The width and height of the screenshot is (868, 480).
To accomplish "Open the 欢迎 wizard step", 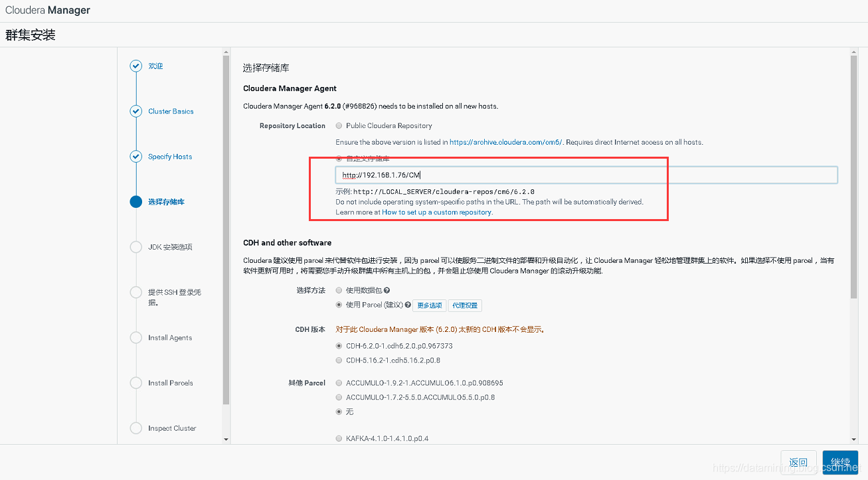I will point(155,66).
